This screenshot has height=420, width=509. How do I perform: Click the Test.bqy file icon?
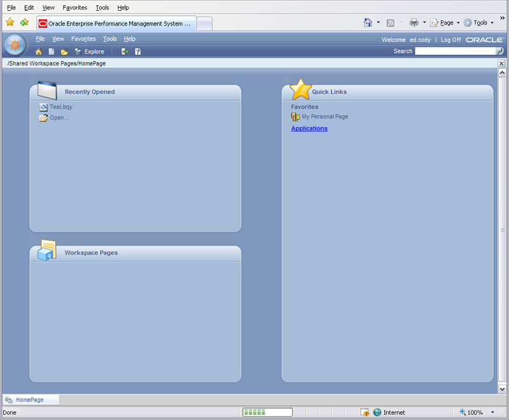click(x=43, y=107)
